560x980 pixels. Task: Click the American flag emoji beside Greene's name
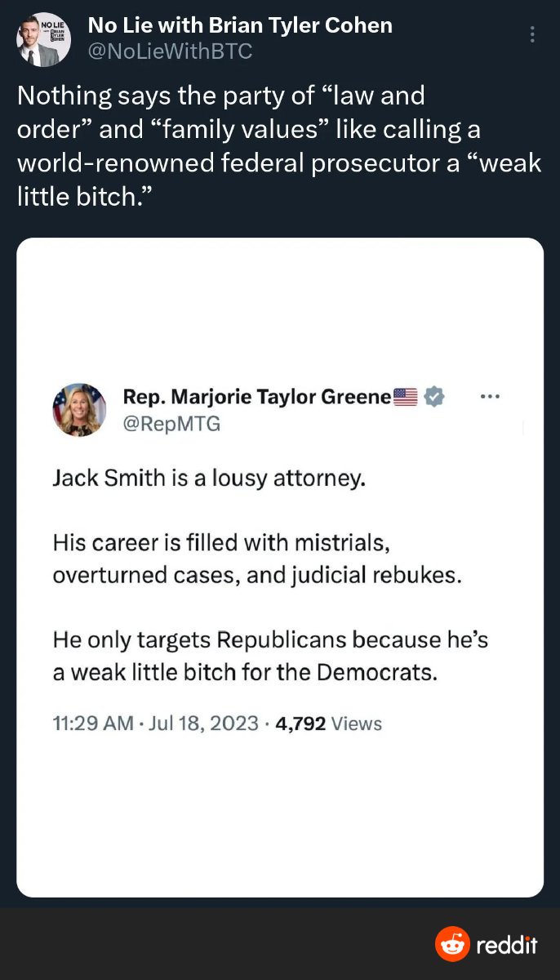pos(406,397)
